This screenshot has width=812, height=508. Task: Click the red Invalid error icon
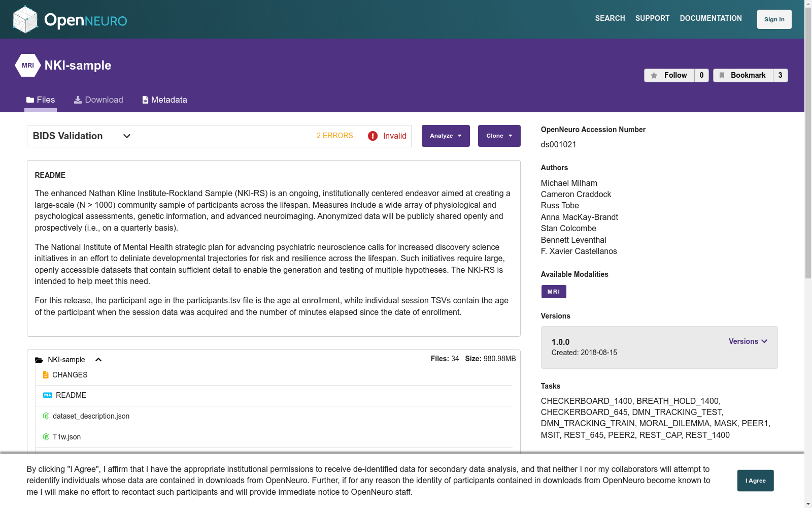tap(373, 136)
